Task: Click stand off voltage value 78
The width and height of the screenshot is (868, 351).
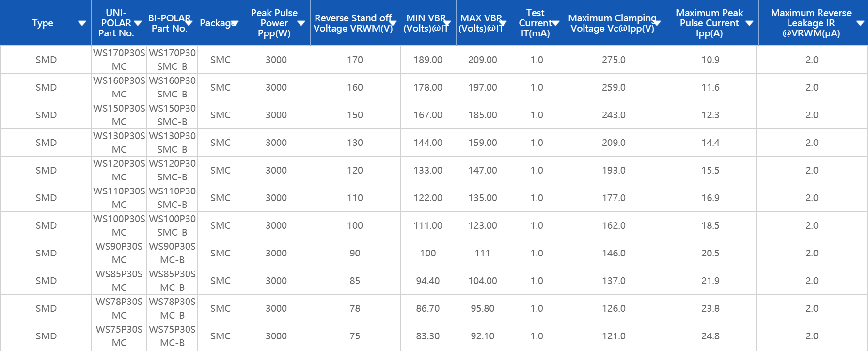Action: tap(355, 308)
